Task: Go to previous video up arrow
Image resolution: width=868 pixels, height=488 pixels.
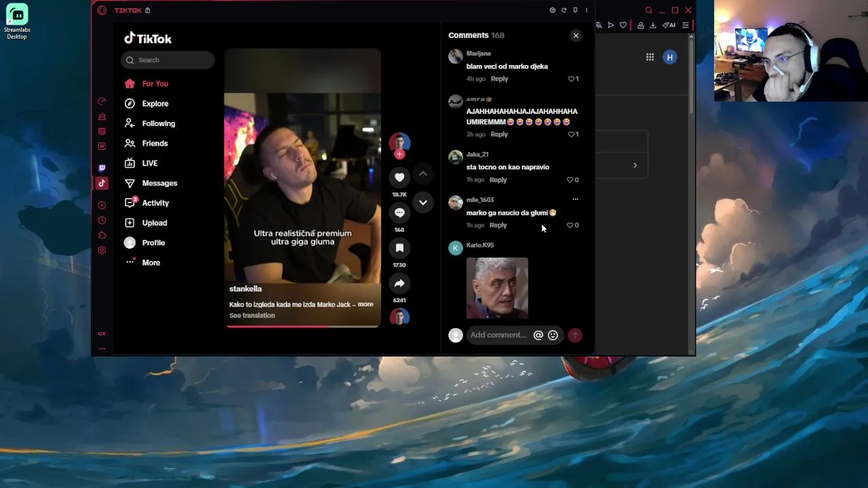Action: tap(423, 174)
